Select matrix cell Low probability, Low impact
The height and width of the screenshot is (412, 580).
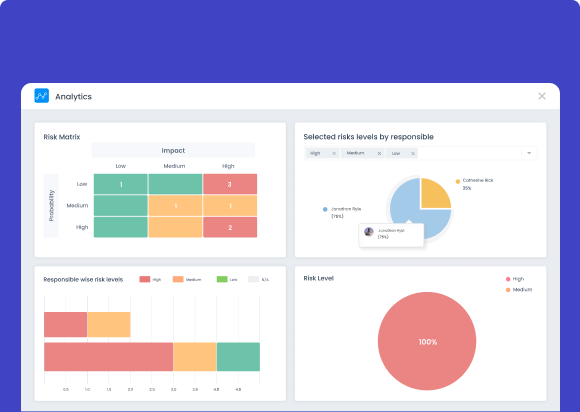[x=121, y=184]
